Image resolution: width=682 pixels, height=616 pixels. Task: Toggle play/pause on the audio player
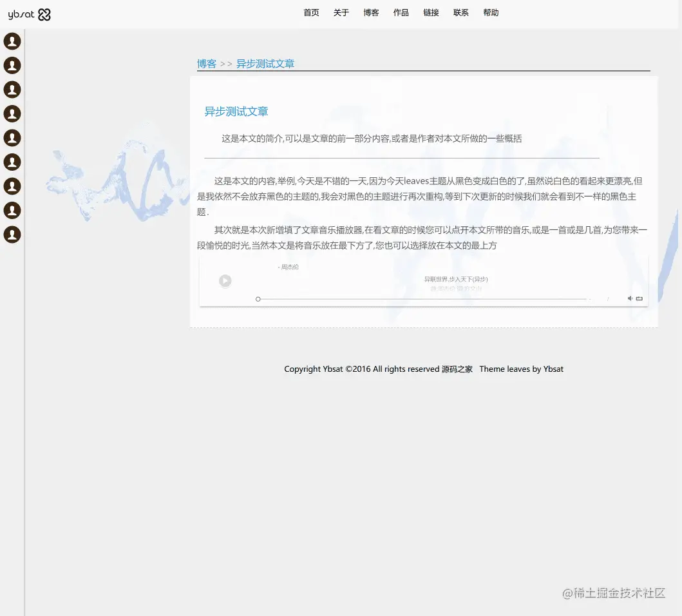tap(225, 280)
